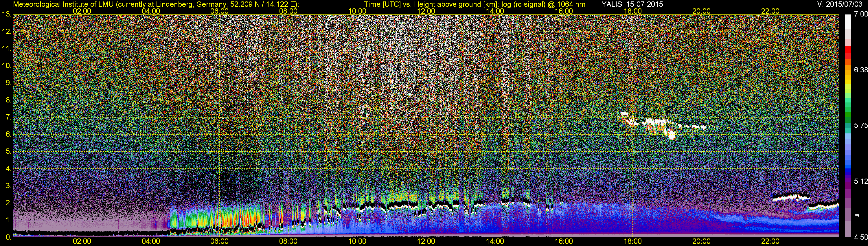The image size is (868, 246).
Task: Click the 11 km height axis label
Action: (6, 49)
